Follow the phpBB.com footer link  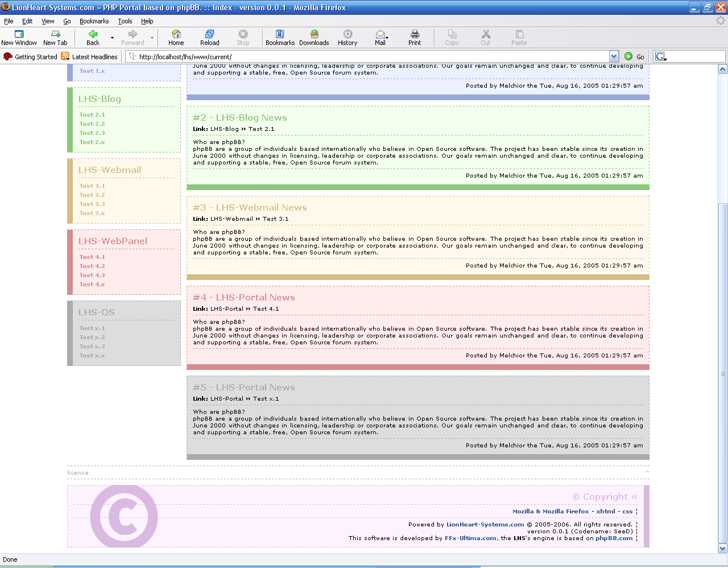pyautogui.click(x=614, y=538)
